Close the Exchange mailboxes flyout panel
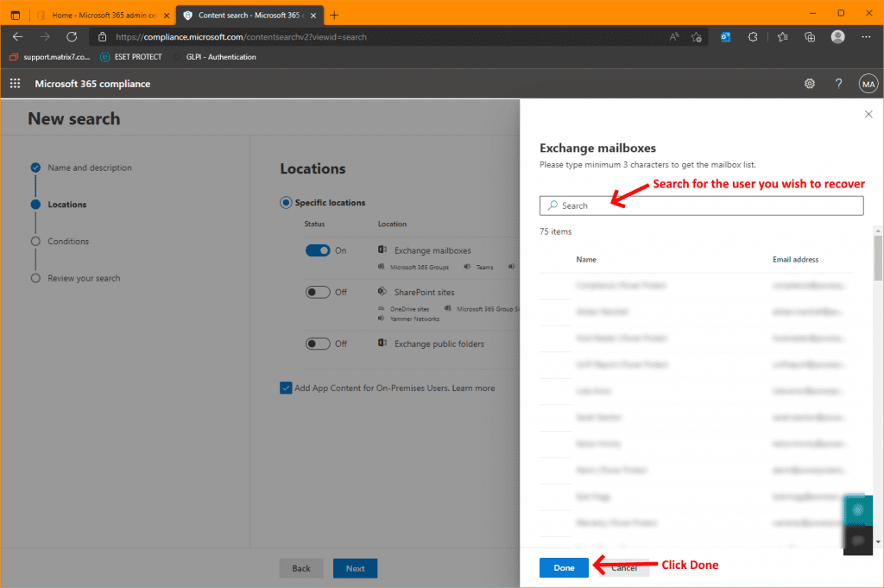This screenshot has width=884, height=588. pos(868,115)
